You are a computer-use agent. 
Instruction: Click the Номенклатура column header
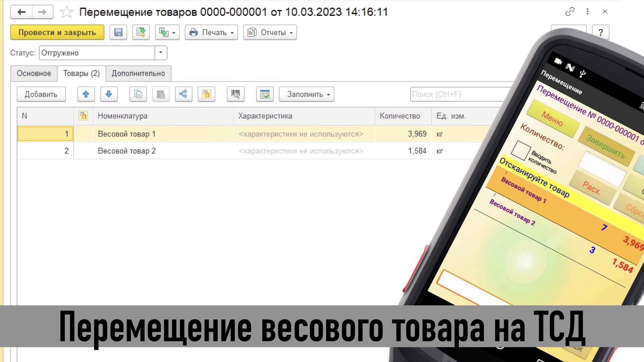pyautogui.click(x=163, y=116)
